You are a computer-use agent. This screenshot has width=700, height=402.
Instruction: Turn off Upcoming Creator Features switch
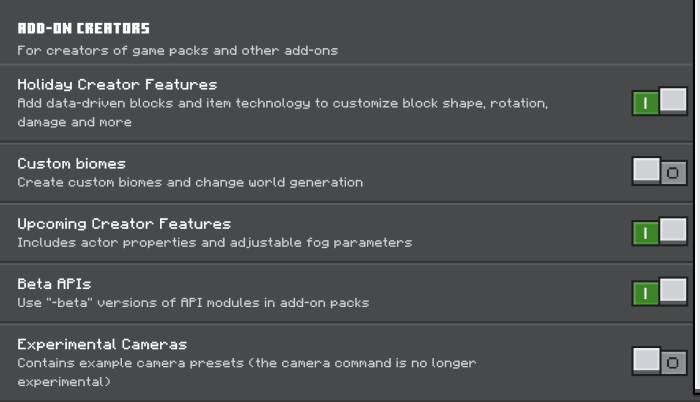pyautogui.click(x=659, y=232)
